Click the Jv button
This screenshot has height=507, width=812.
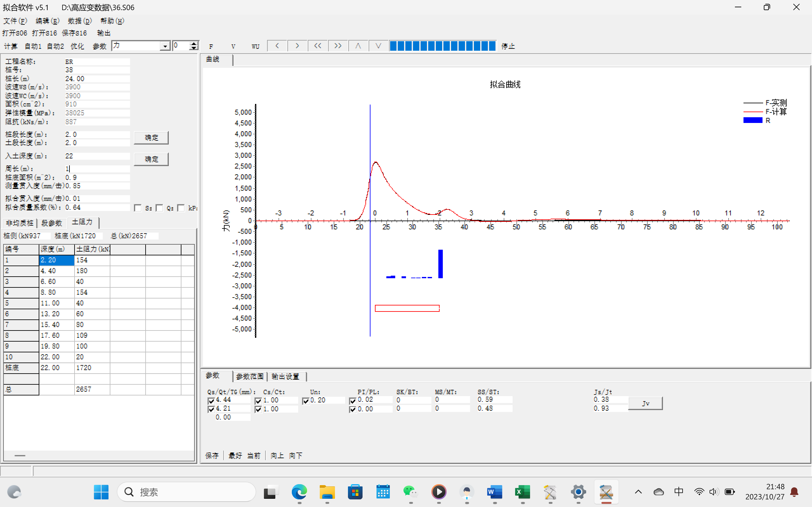645,403
